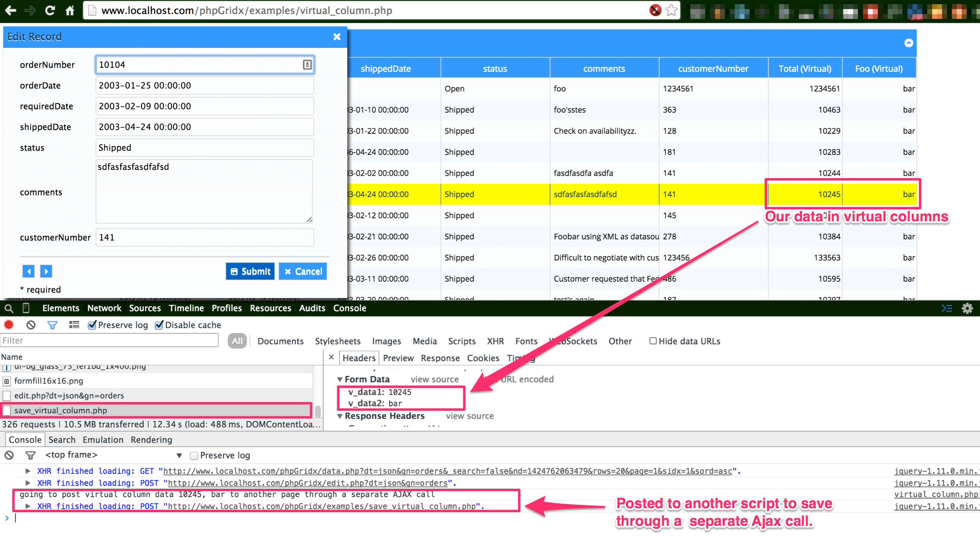The image size is (980, 537).
Task: Go to the next record arrow
Action: tap(46, 271)
